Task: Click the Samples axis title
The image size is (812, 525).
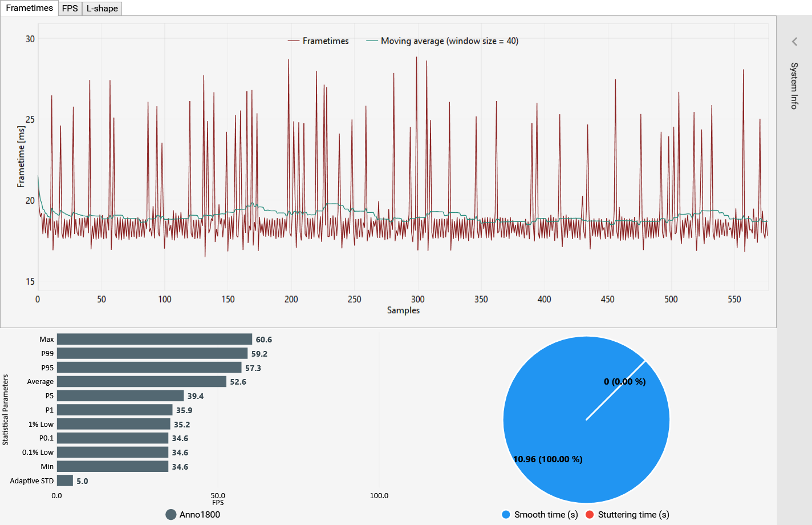Action: (403, 310)
